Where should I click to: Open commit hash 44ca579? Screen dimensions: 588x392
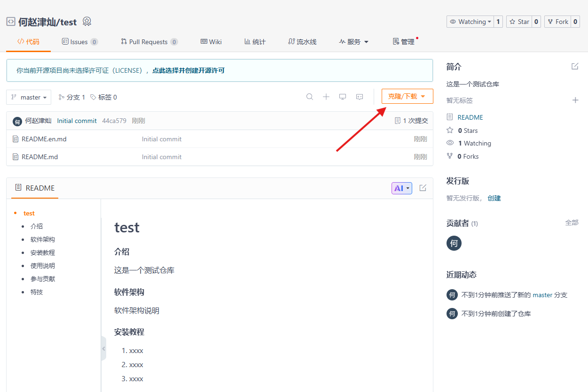tap(114, 121)
